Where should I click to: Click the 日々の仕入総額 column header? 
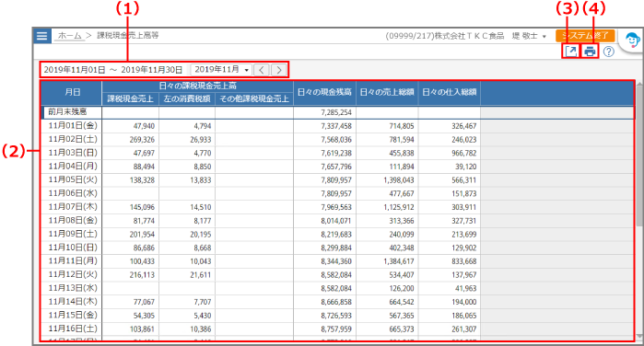tap(450, 92)
